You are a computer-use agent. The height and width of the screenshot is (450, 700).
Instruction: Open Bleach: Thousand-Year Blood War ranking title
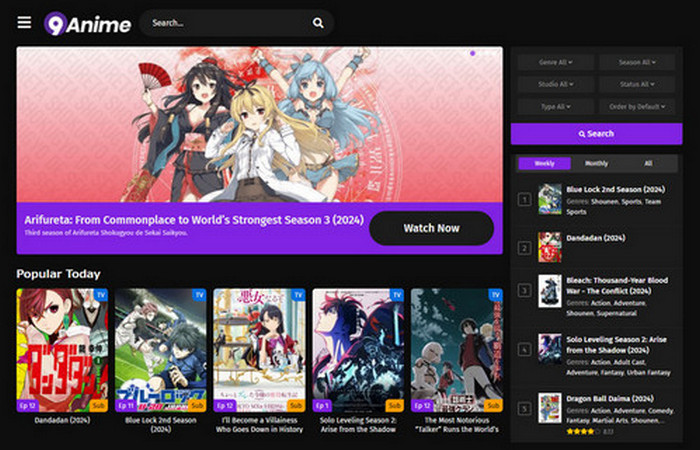617,286
